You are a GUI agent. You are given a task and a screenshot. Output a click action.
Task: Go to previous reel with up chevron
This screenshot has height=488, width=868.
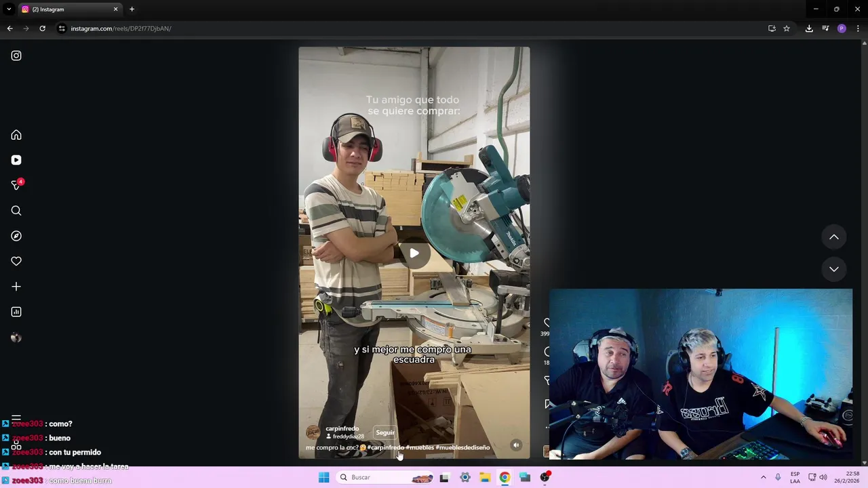[834, 237]
